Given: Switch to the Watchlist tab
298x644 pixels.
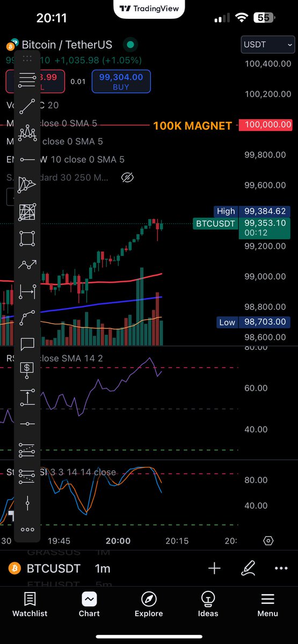Looking at the screenshot, I should click(30, 605).
